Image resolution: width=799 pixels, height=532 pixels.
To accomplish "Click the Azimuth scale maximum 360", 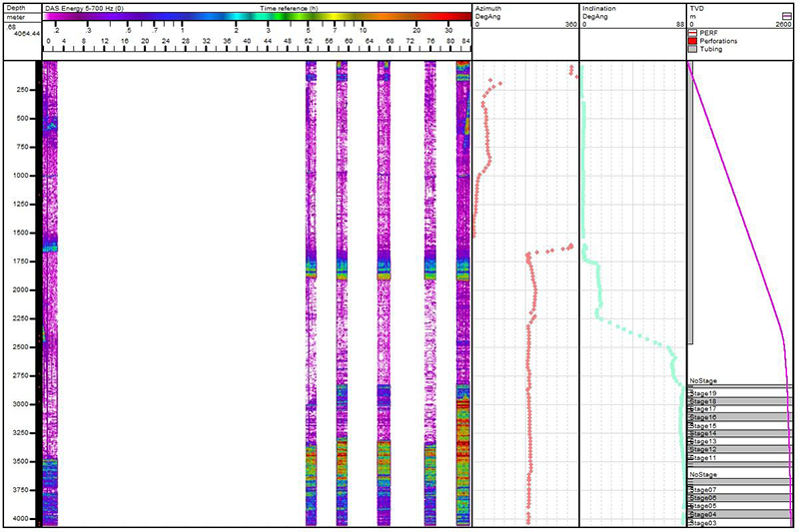I will (x=571, y=24).
